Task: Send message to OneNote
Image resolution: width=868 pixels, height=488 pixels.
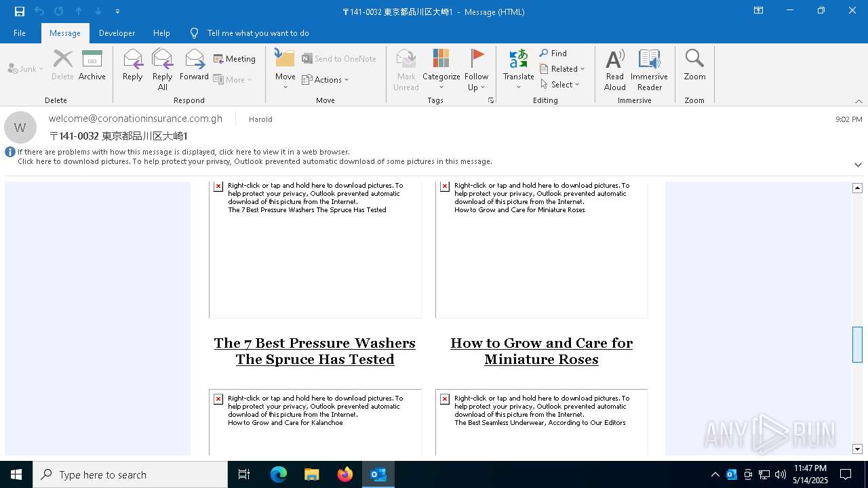Action: click(x=339, y=59)
